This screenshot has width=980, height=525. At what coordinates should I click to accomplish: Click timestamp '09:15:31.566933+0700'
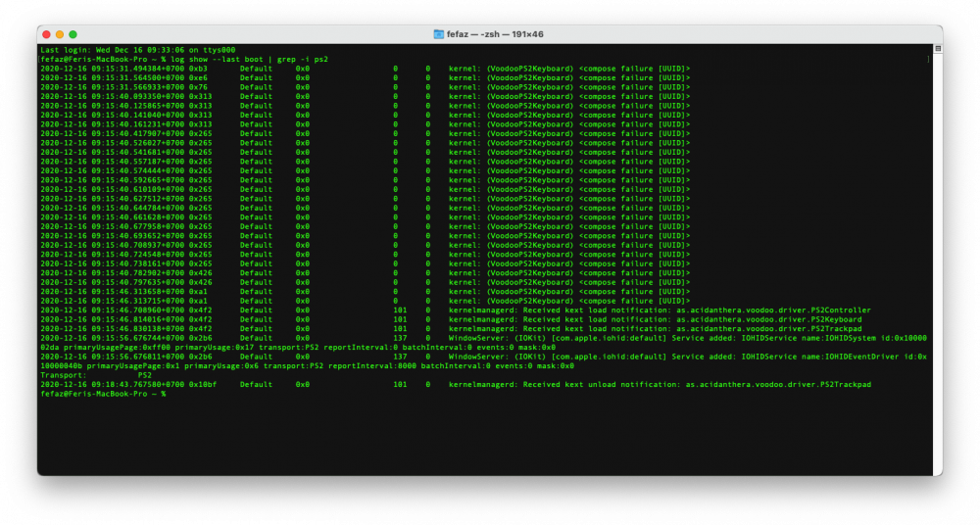(x=138, y=87)
